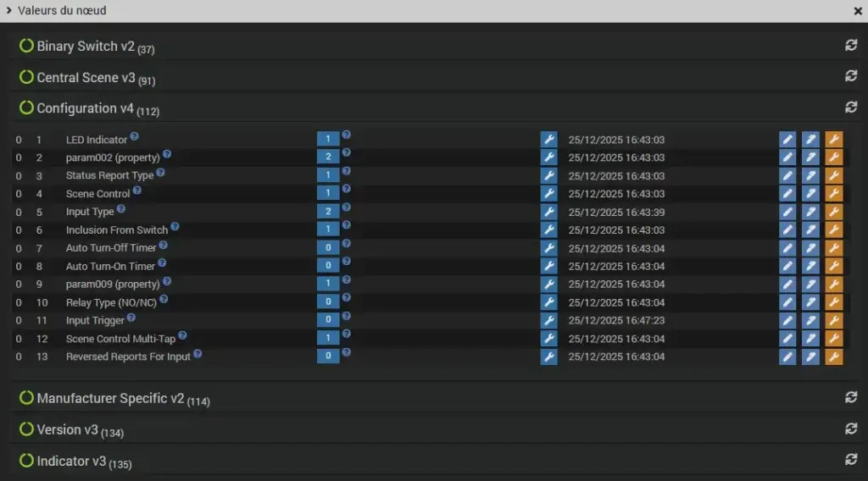Image resolution: width=868 pixels, height=481 pixels.
Task: Click the orange wrench for Reversed Reports For Input
Action: pos(833,357)
